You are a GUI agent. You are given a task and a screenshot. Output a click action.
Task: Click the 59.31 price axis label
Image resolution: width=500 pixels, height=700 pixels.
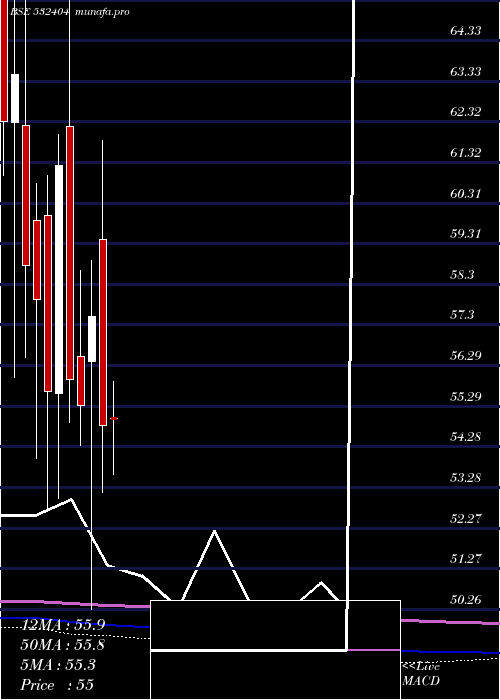pyautogui.click(x=466, y=233)
